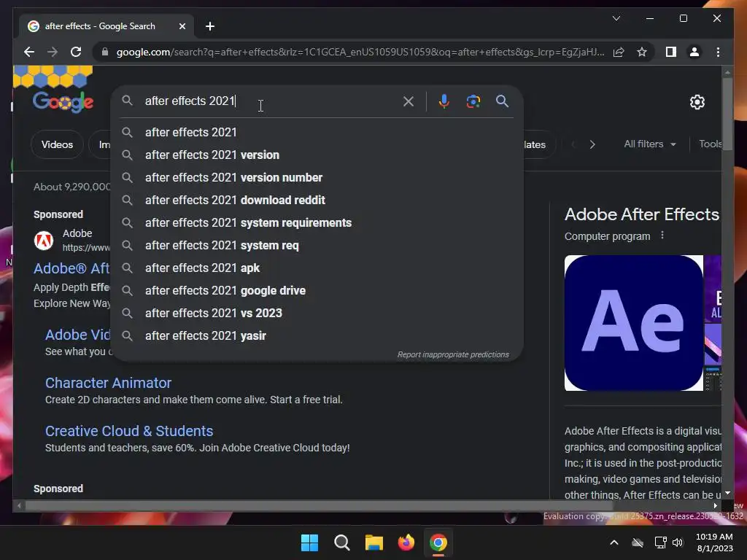Click the horizontal scrollbar at bottom

click(x=320, y=506)
